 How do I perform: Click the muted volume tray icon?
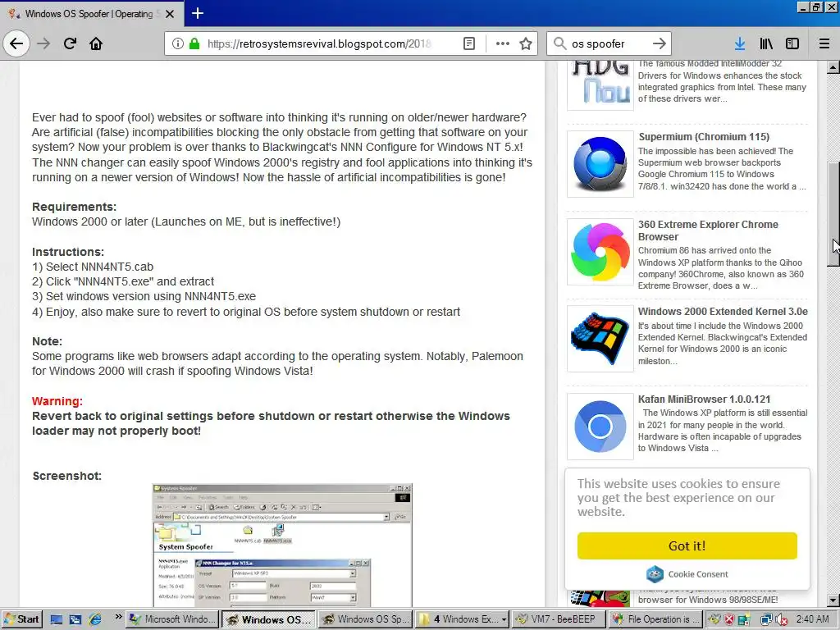point(781,620)
